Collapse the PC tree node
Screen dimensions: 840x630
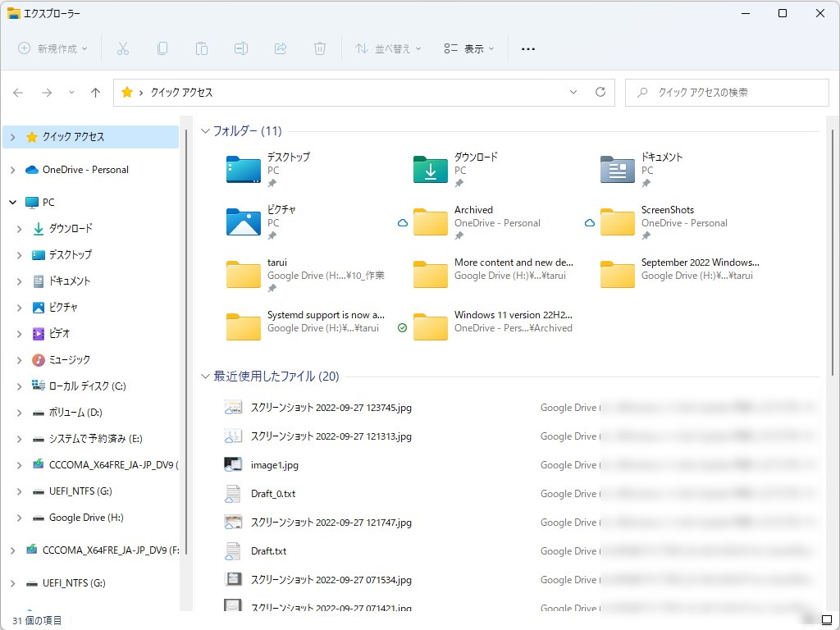point(12,202)
